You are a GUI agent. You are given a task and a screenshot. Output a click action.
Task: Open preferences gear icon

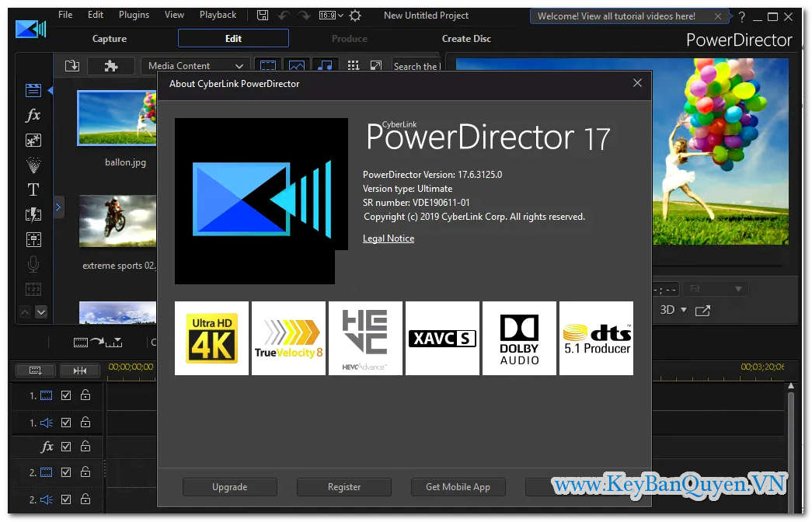tap(355, 16)
